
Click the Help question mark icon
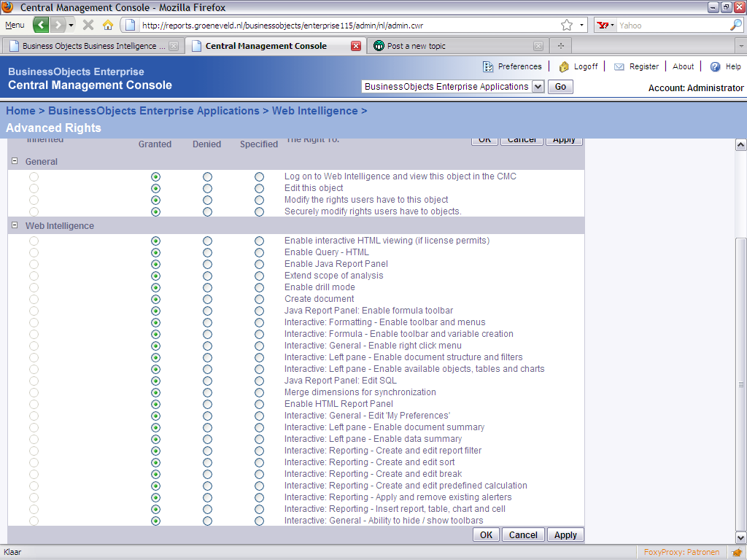tap(715, 66)
